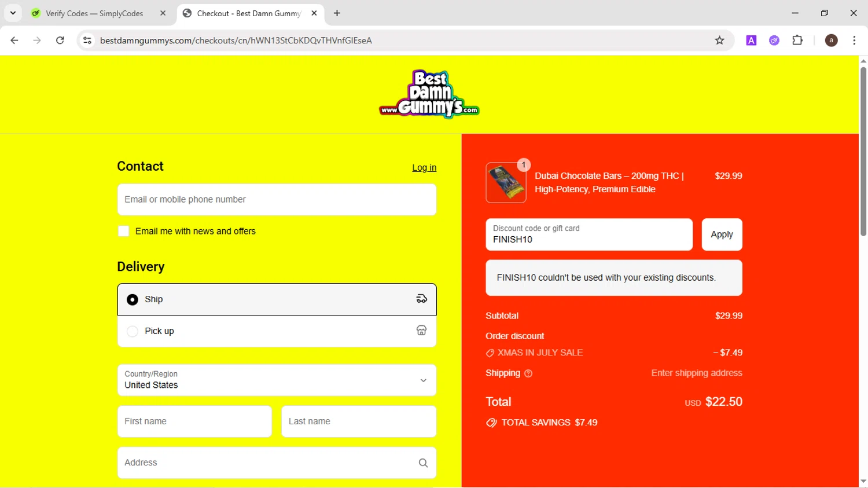Close the Verify Codes SimplyCodes tab
This screenshot has width=868, height=488.
[163, 13]
